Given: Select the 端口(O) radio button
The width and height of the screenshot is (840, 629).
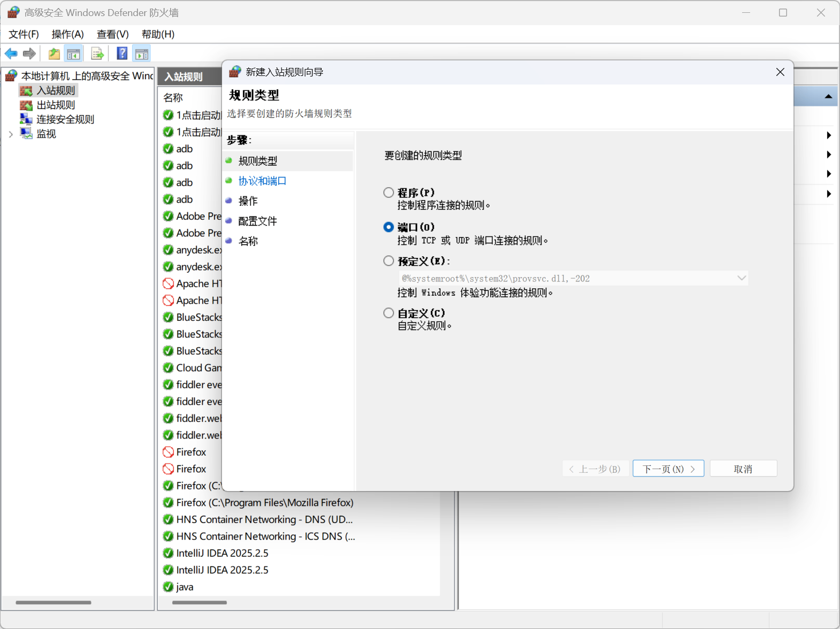Looking at the screenshot, I should (388, 227).
